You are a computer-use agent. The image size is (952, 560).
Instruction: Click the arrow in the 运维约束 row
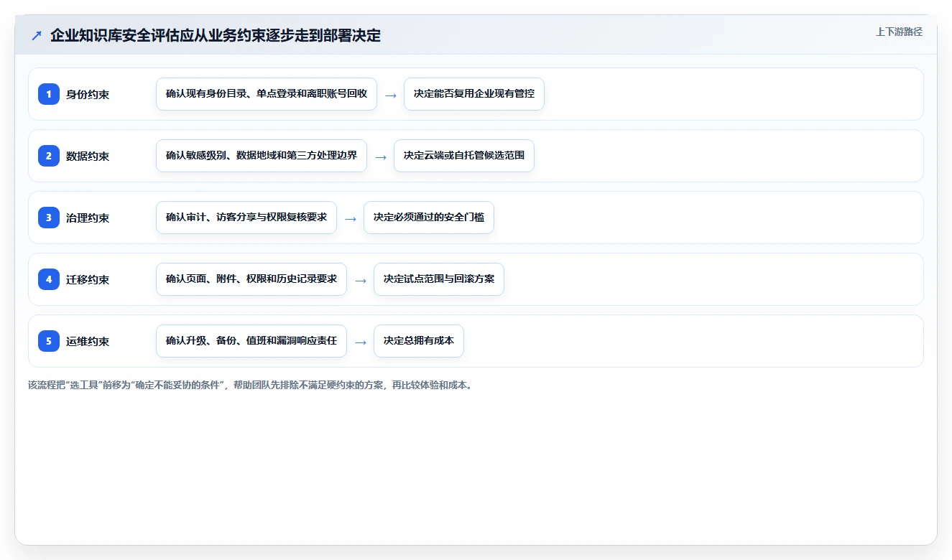pos(361,342)
